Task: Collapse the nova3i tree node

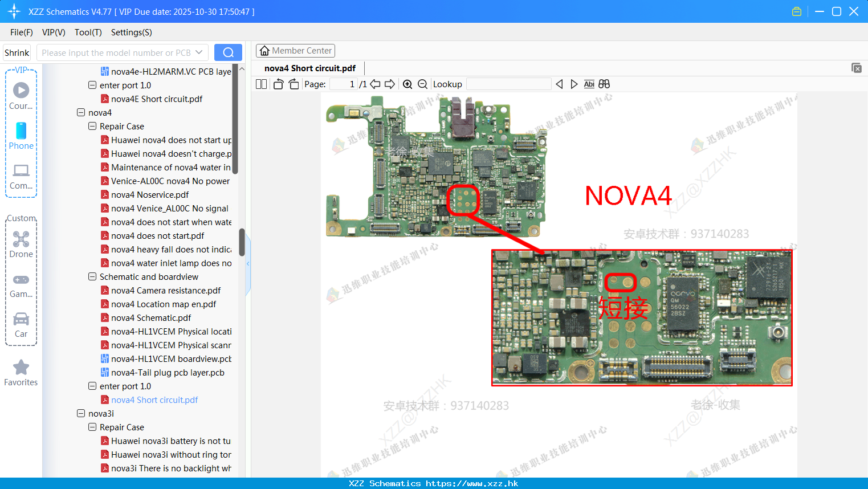Action: click(x=81, y=414)
